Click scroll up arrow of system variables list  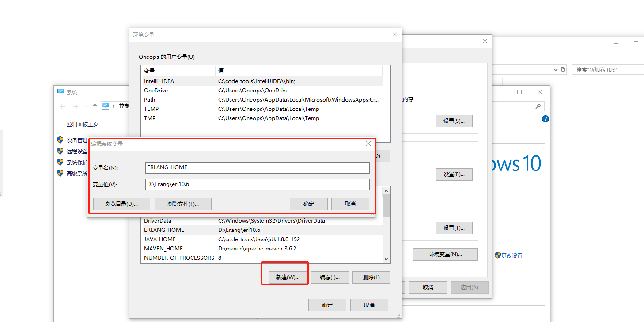[x=386, y=190]
